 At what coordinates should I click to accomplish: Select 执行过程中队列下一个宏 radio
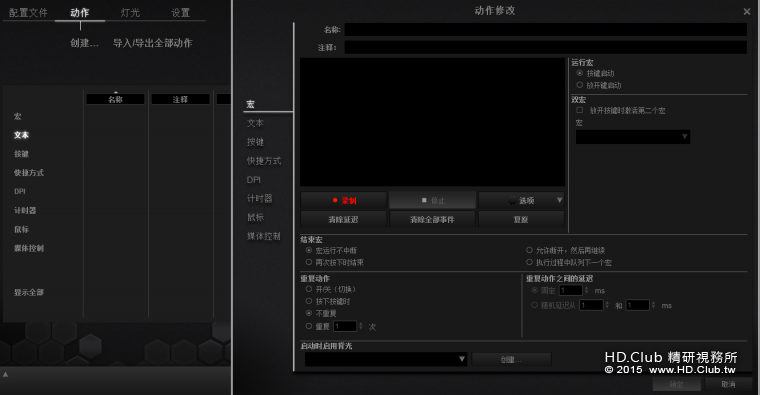[529, 262]
